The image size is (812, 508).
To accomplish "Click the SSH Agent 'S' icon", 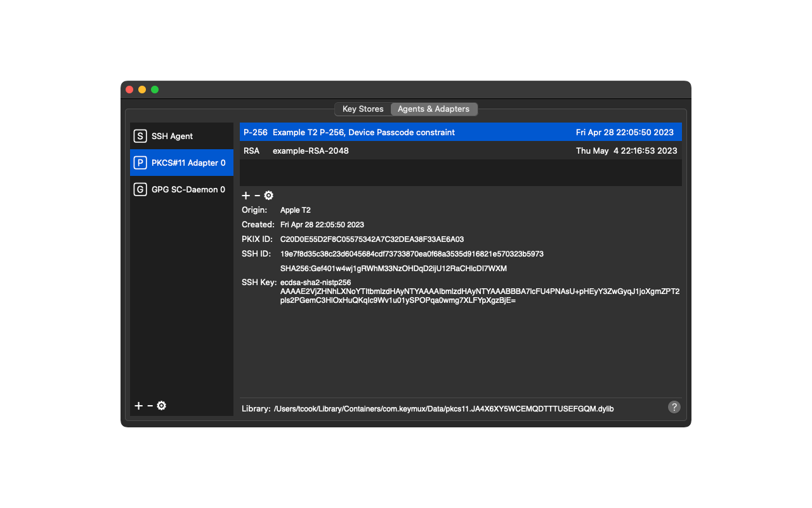I will point(140,136).
